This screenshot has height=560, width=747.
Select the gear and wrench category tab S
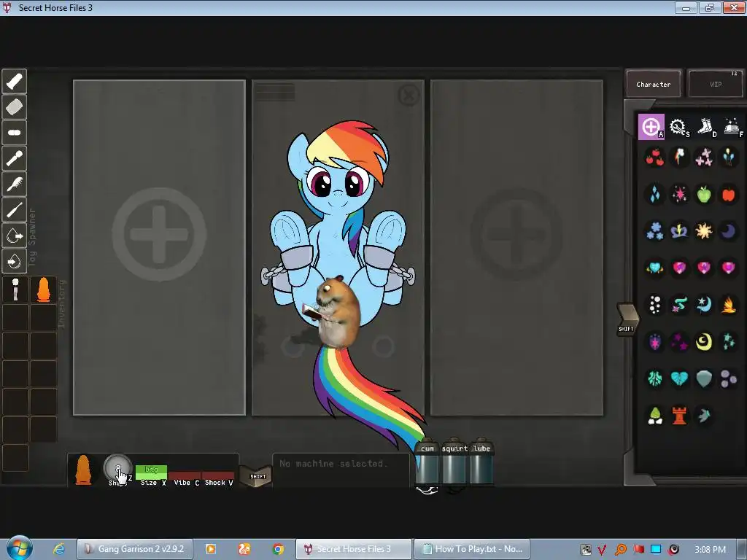[678, 127]
